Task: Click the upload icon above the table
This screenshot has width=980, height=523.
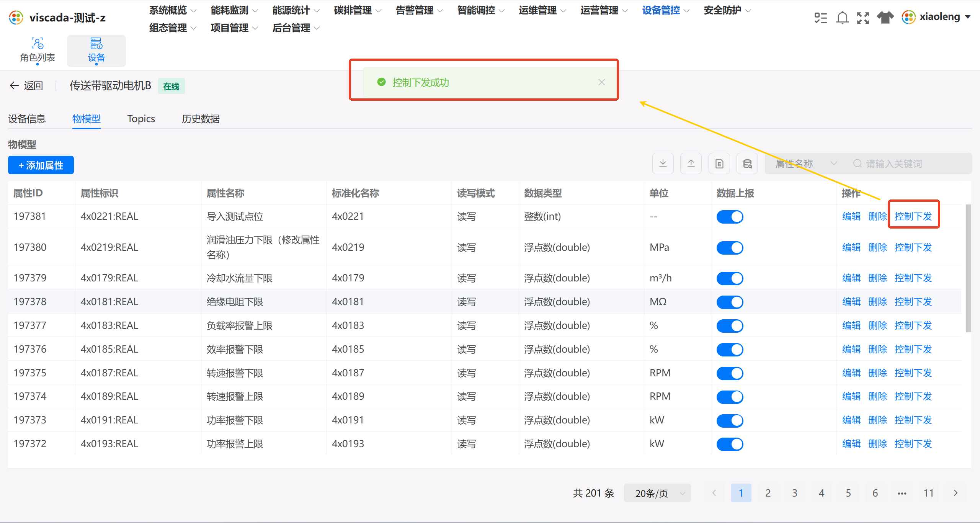Action: tap(691, 163)
